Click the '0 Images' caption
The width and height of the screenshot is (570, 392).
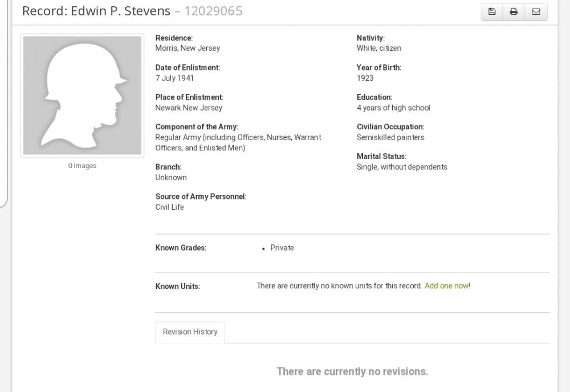(82, 166)
